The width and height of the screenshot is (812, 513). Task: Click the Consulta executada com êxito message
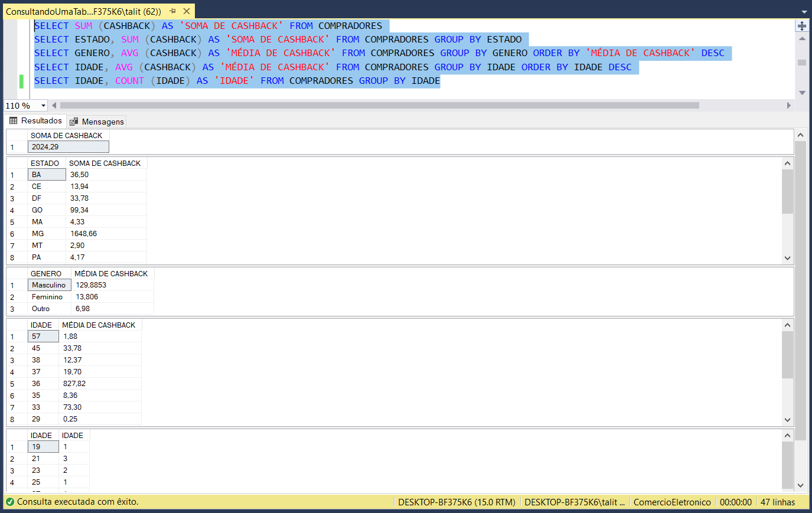(x=78, y=502)
